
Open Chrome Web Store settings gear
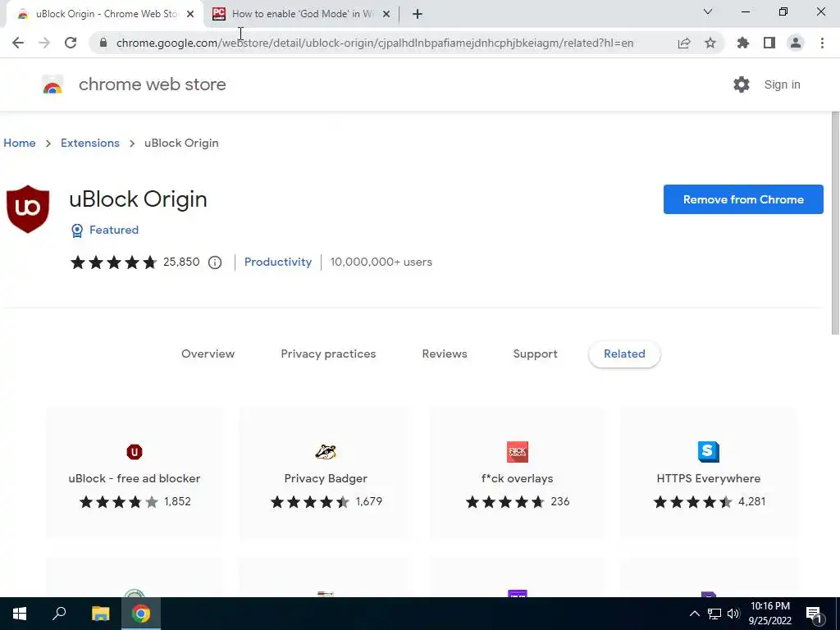tap(742, 84)
